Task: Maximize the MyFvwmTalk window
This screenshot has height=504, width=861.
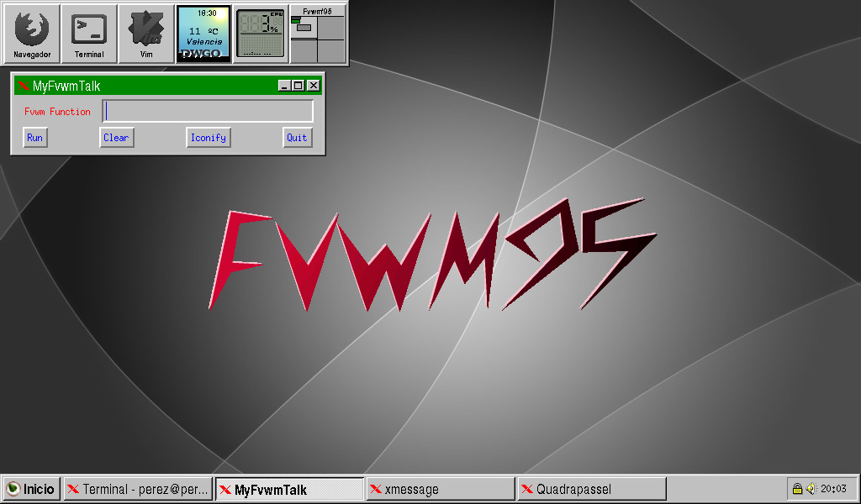Action: coord(298,86)
